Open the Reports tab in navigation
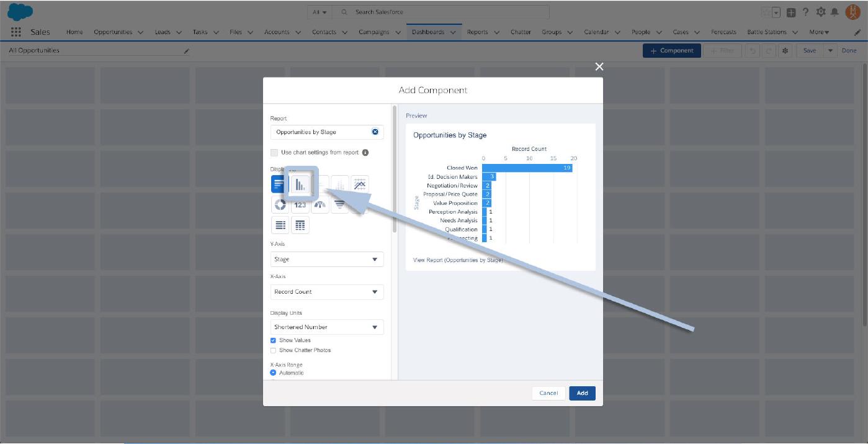 (477, 32)
